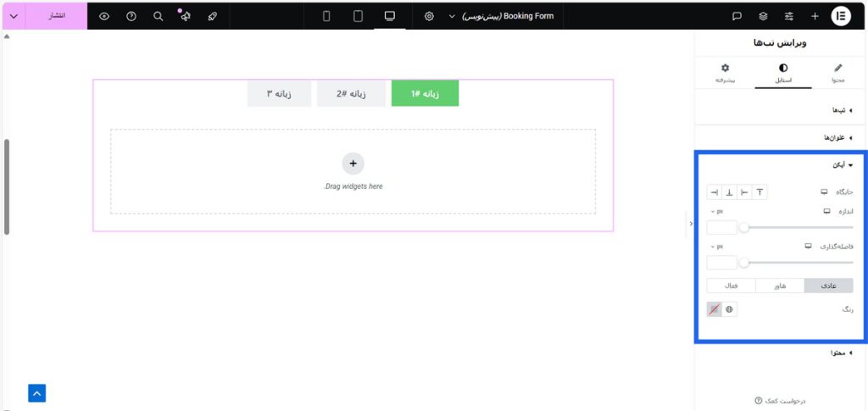Screen dimensions: 868x411
Task: Open site settings sliders icon
Action: [789, 16]
